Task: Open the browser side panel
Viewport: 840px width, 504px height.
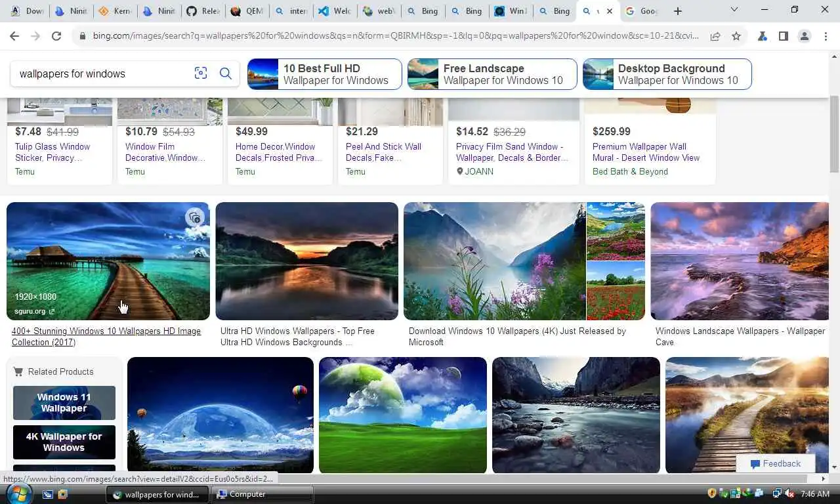Action: click(784, 37)
